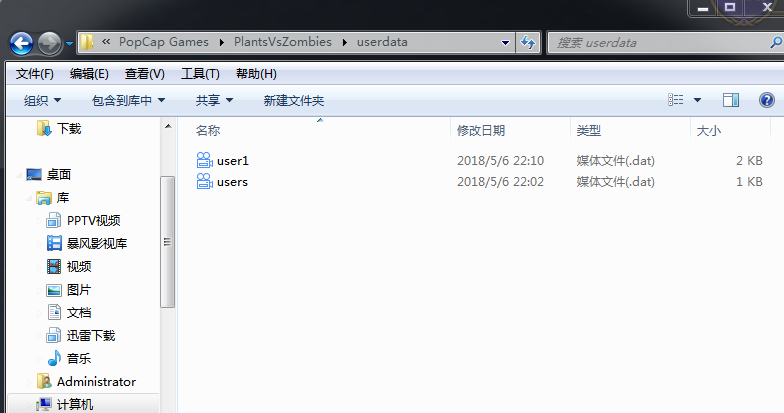This screenshot has height=413, width=784.
Task: Click date 2018/5/6 22:02
Action: coord(500,182)
